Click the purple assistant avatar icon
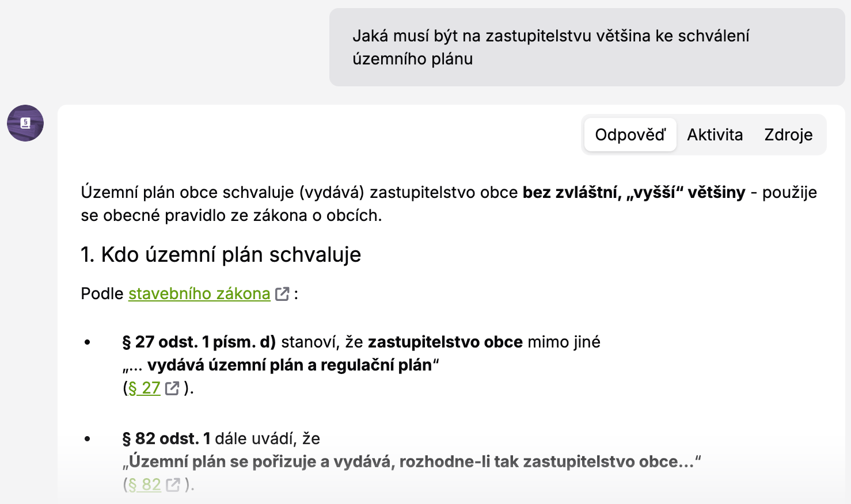Viewport: 851px width, 504px height. pyautogui.click(x=25, y=123)
